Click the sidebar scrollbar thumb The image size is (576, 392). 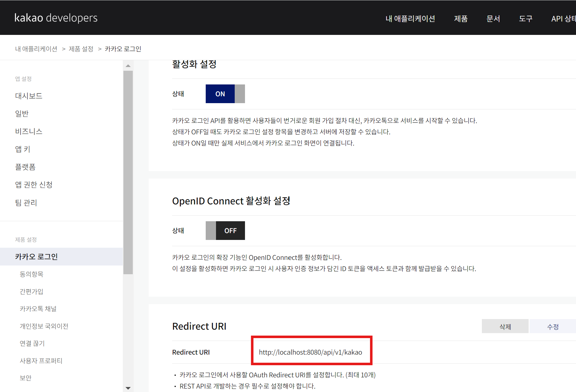128,172
